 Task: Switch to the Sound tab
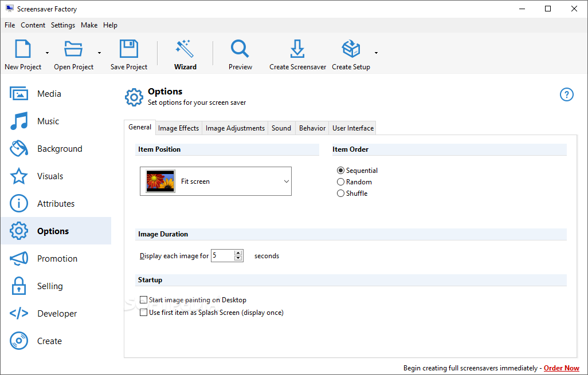click(x=281, y=128)
